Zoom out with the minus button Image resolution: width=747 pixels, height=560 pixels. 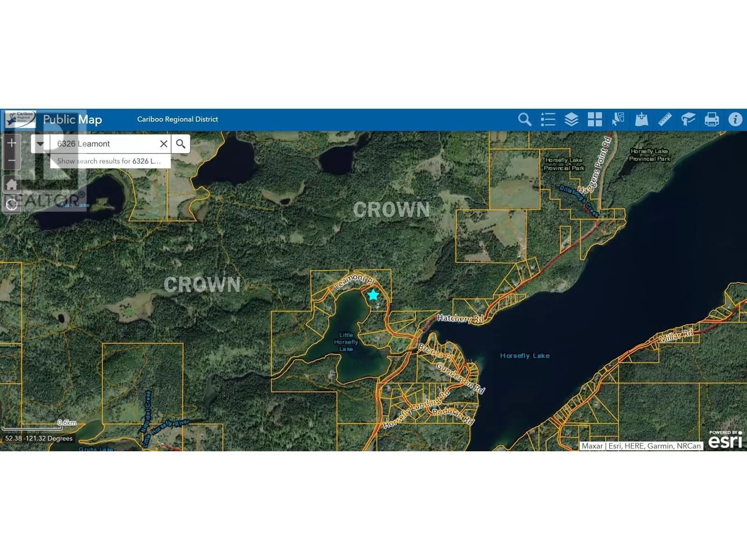(x=12, y=161)
